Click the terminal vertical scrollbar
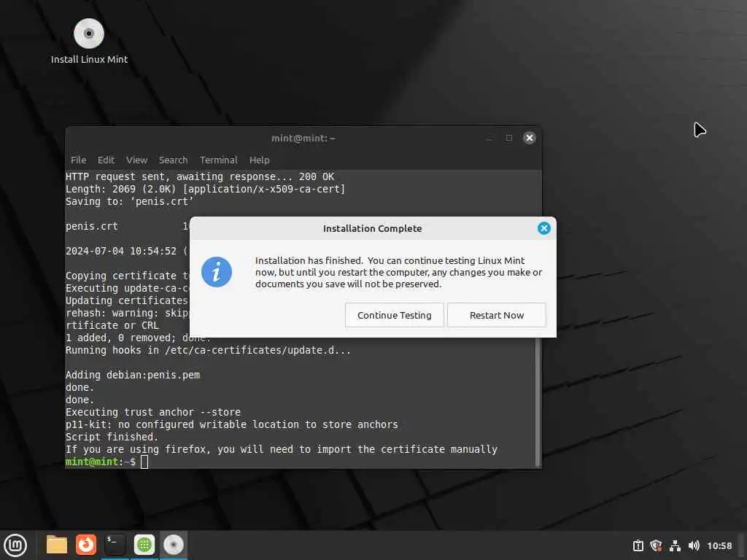The width and height of the screenshot is (747, 560). point(538,402)
